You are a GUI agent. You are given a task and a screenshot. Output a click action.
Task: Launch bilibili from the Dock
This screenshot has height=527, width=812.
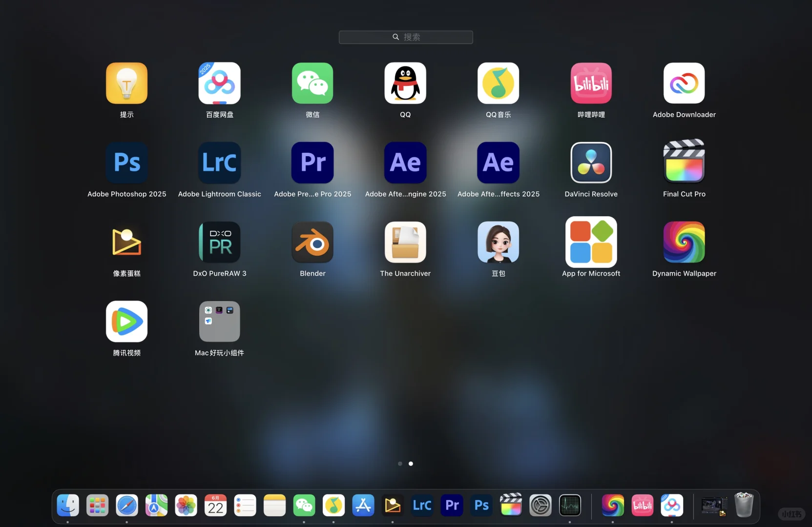642,505
